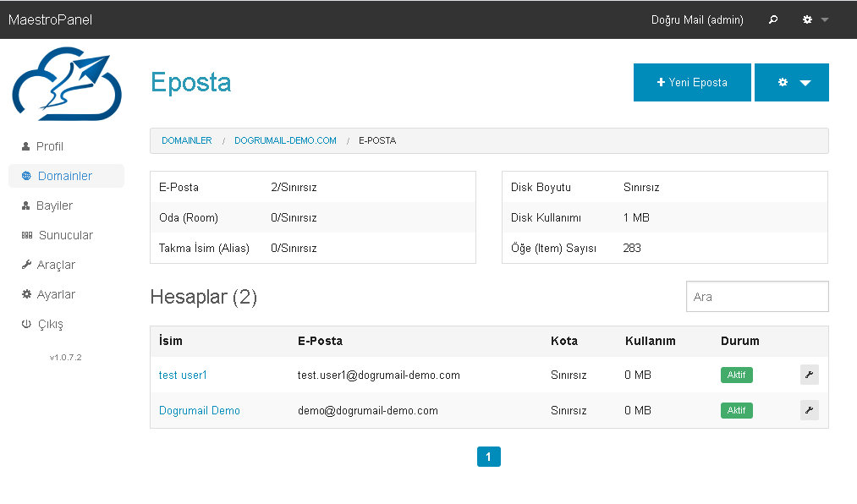
Task: Click the Araçlar wrench icon in sidebar
Action: click(26, 265)
